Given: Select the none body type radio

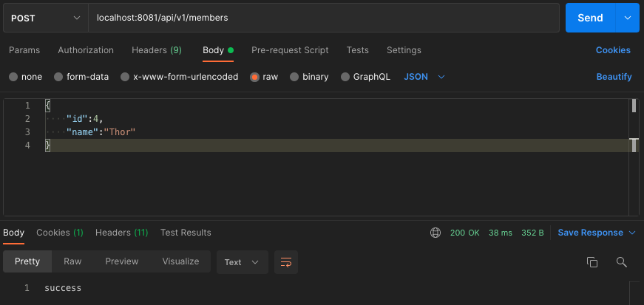Looking at the screenshot, I should 13,77.
